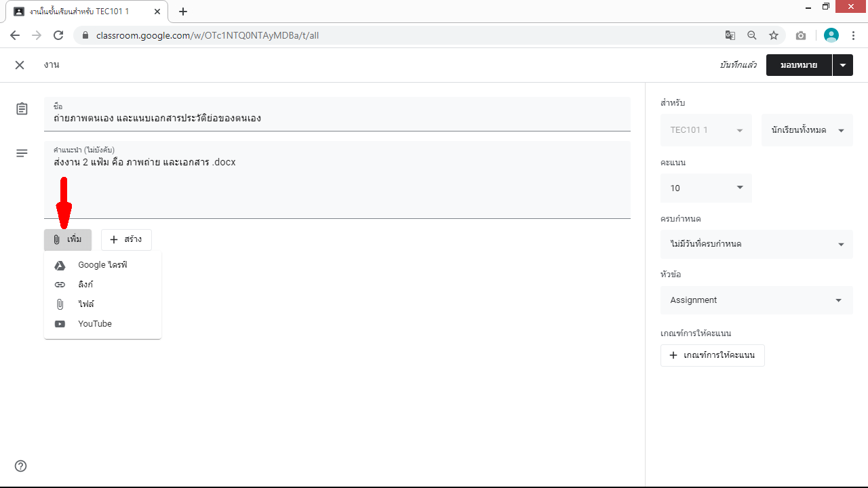Close the assignment editor with X icon
This screenshot has height=488, width=868.
(20, 65)
